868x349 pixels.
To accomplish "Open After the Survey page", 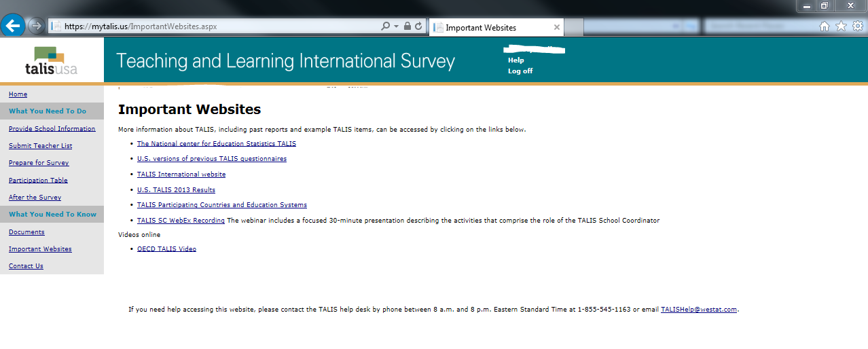I will click(x=35, y=198).
